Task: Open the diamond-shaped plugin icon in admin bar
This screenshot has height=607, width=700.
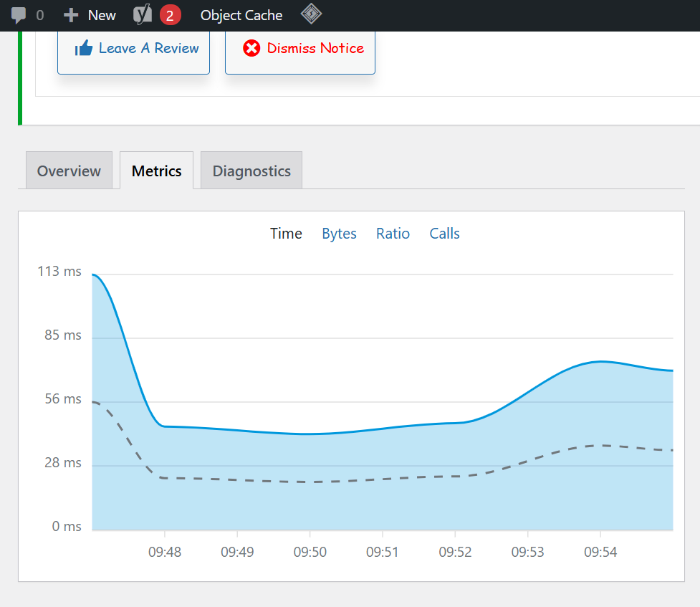Action: (311, 14)
